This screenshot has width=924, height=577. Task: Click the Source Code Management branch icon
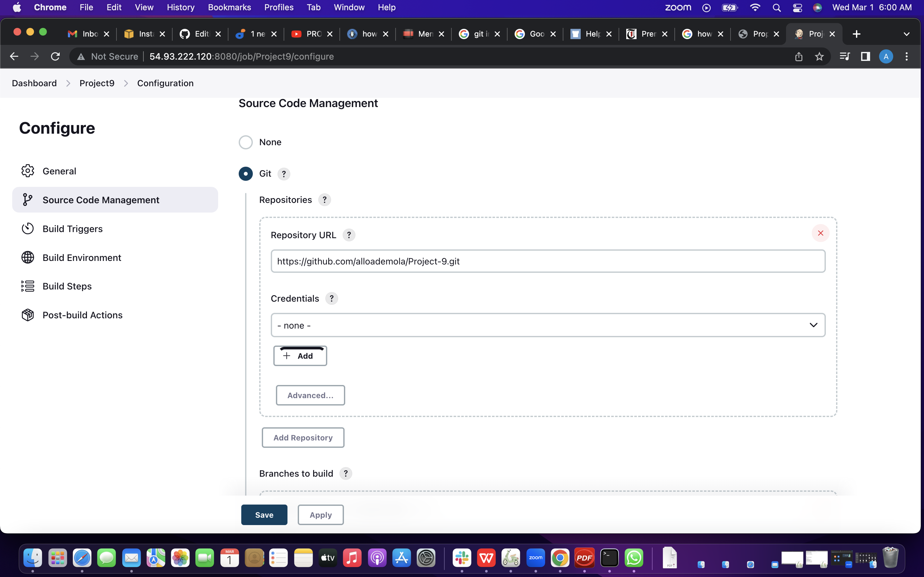(27, 200)
